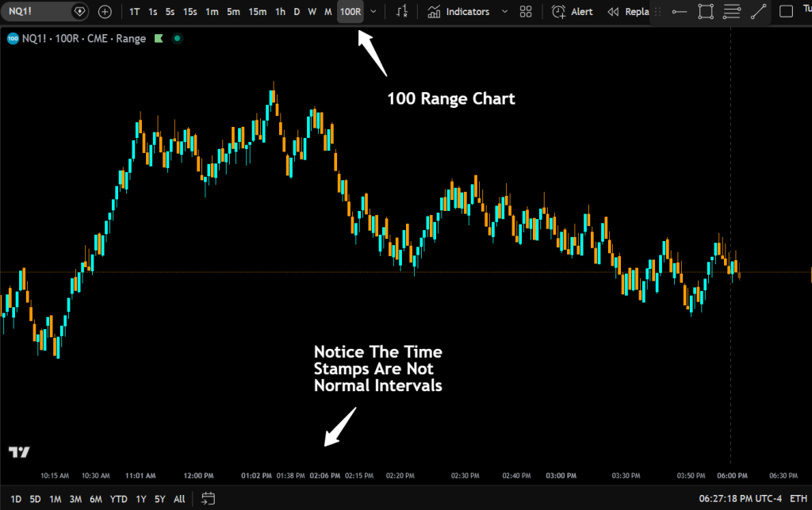The height and width of the screenshot is (510, 812).
Task: Open the go-to-date calendar tool
Action: tap(208, 499)
